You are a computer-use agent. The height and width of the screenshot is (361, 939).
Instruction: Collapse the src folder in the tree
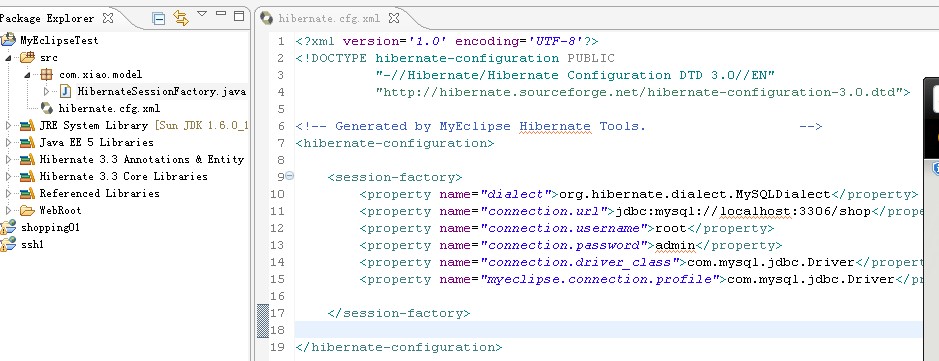pos(8,58)
